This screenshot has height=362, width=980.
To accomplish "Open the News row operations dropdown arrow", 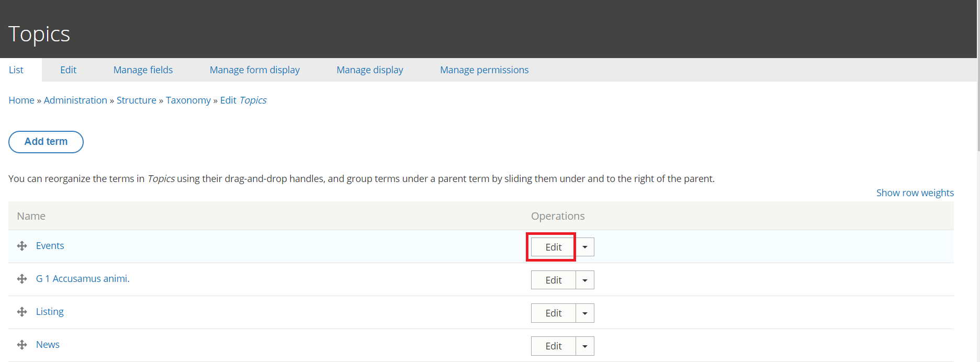I will [x=585, y=346].
